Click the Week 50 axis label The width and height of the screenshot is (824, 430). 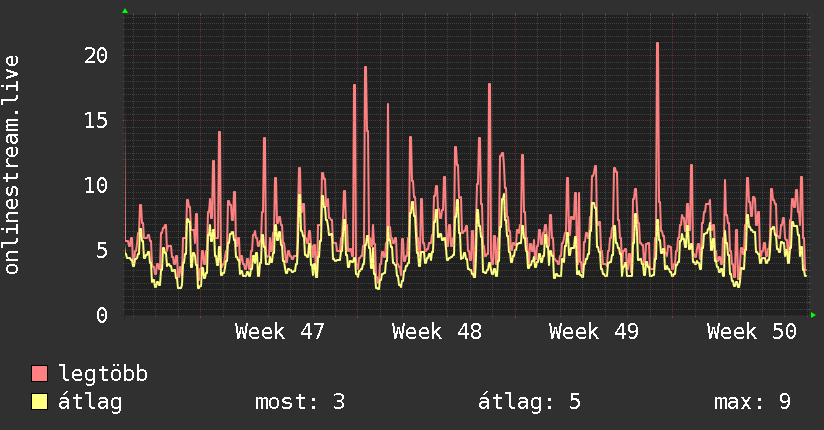(x=751, y=332)
